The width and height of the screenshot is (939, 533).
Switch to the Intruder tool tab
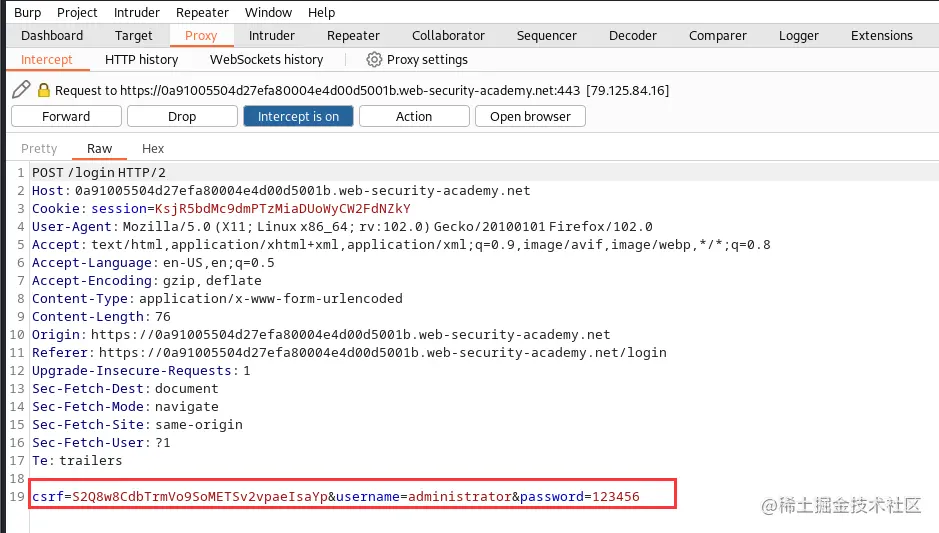point(272,35)
